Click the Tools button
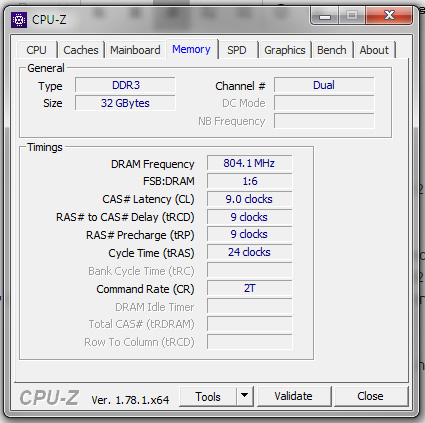Image resolution: width=425 pixels, height=423 pixels. pos(208,396)
